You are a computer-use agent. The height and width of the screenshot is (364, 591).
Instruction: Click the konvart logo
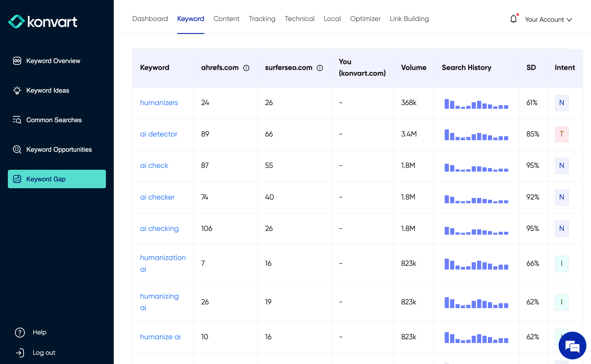tap(43, 22)
